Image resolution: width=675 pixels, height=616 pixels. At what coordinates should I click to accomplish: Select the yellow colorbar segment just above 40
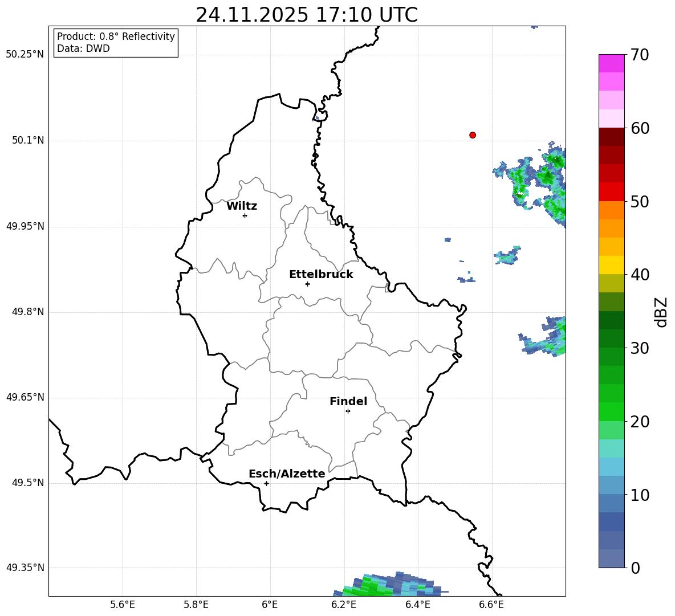[x=612, y=265]
